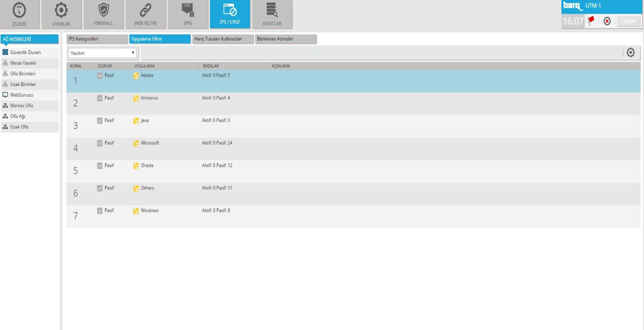Toggle the Windows rule status checkbox
The width and height of the screenshot is (644, 330).
point(100,210)
